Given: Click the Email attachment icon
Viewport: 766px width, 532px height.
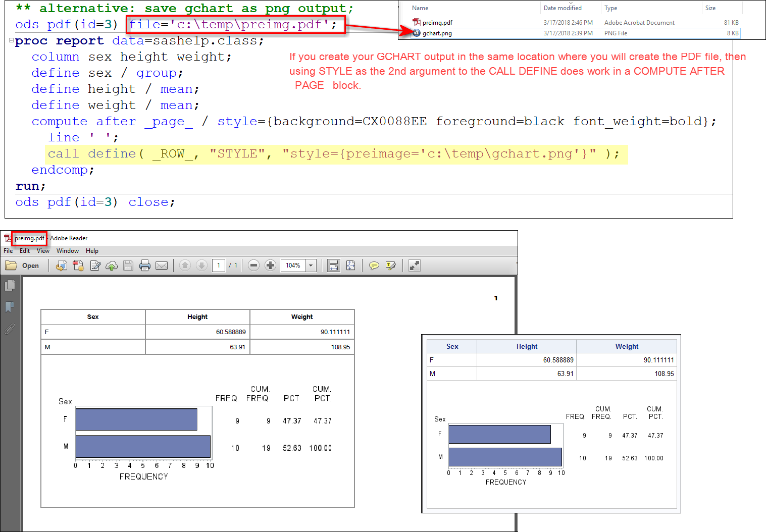Looking at the screenshot, I should click(161, 265).
